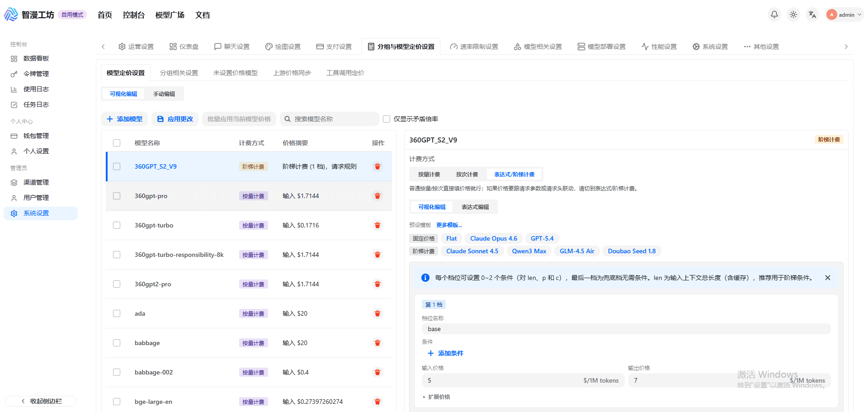Screen dimensions: 868x412
Task: Check the 360gpt2-pro row checkbox
Action: (x=117, y=284)
